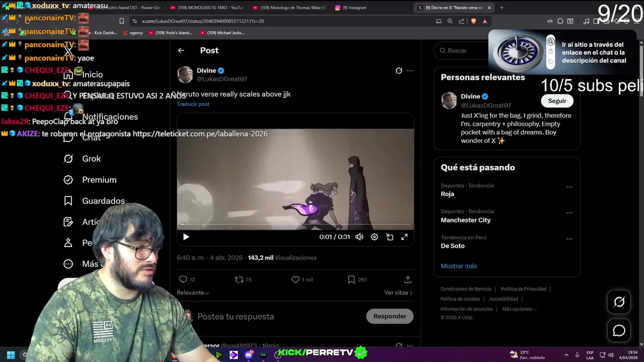Expand Más opciones in footer

(x=519, y=309)
